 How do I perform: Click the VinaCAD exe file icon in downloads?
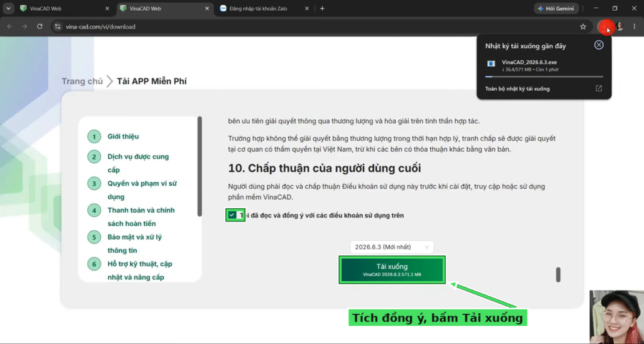(x=491, y=64)
